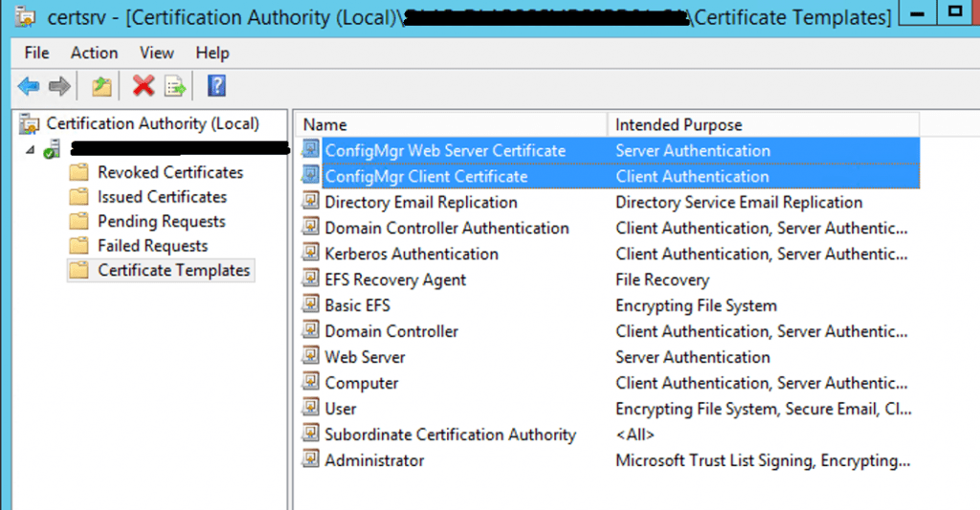Select the Subordinate Certification Authority template name
This screenshot has width=980, height=510.
pyautogui.click(x=450, y=434)
